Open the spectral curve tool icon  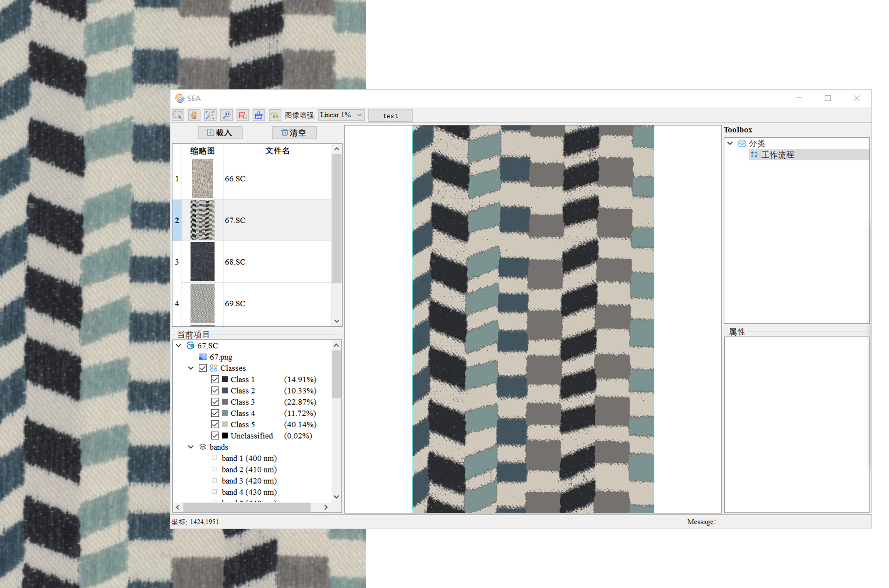click(x=275, y=115)
